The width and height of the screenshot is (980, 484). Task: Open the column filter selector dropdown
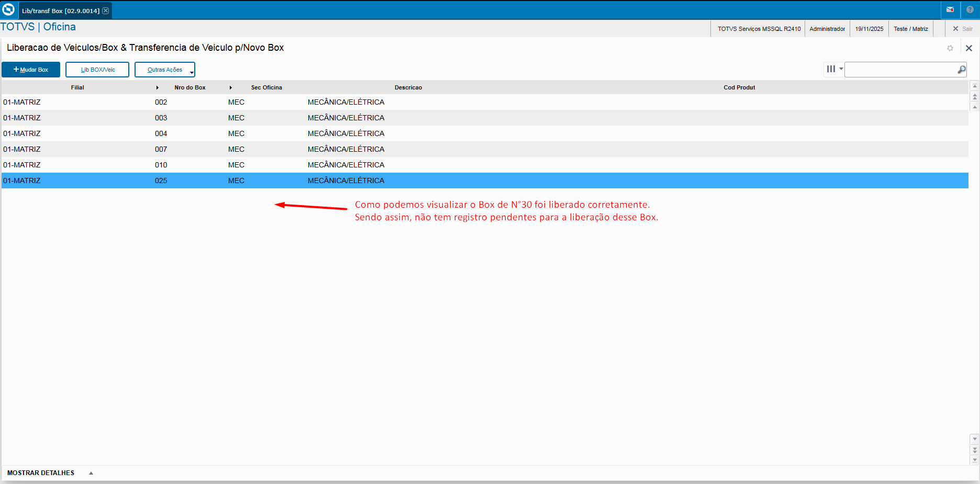pos(834,69)
